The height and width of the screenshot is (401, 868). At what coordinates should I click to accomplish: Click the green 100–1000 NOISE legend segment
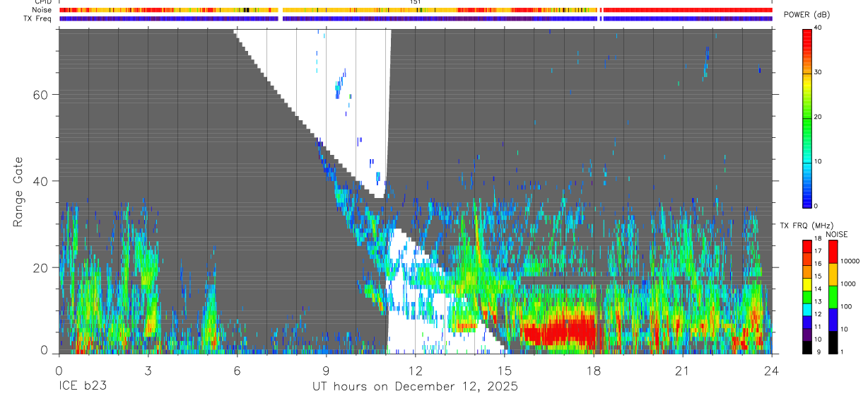[x=833, y=296]
